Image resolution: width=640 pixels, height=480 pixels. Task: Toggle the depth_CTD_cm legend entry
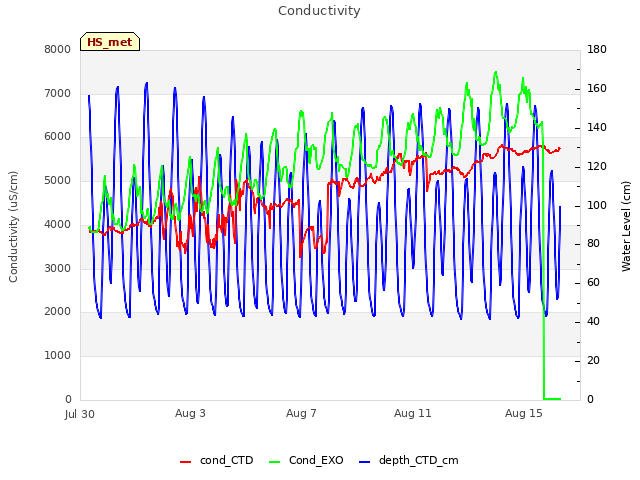[x=409, y=460]
